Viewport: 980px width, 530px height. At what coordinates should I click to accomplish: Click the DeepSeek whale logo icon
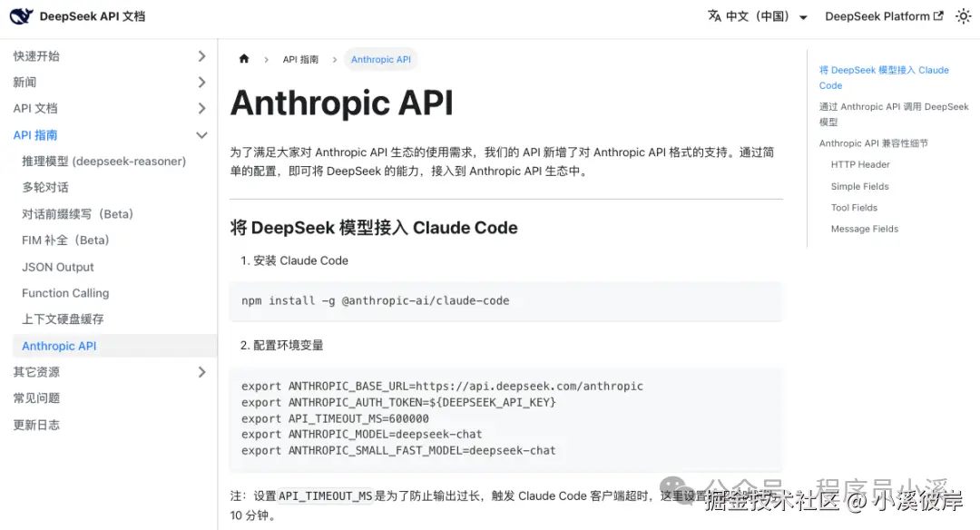click(x=21, y=16)
